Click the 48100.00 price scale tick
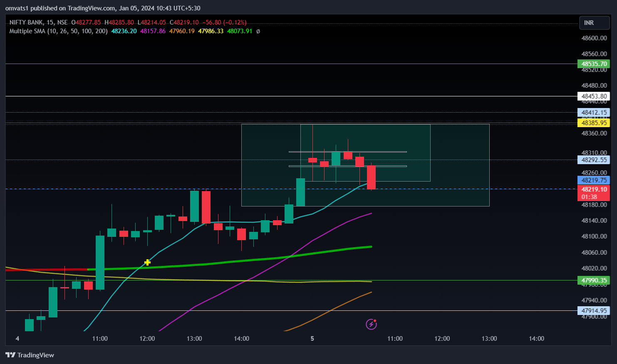 click(594, 236)
